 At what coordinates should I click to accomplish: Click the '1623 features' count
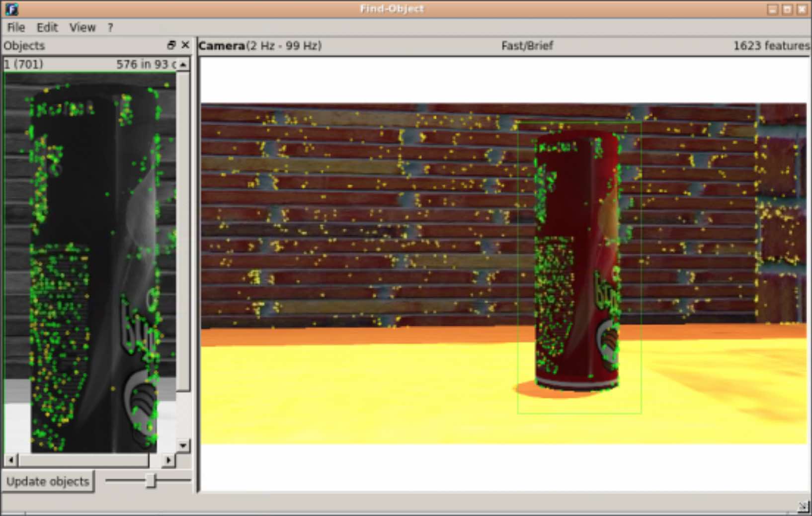click(771, 46)
